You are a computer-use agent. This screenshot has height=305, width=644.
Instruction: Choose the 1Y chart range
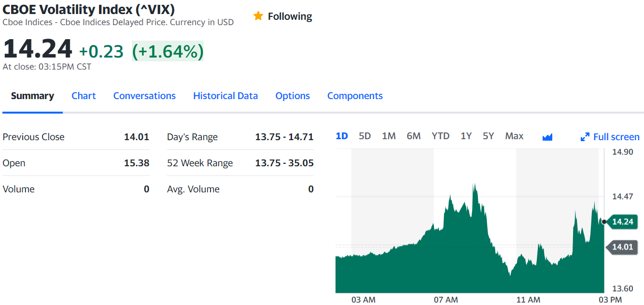tap(466, 136)
